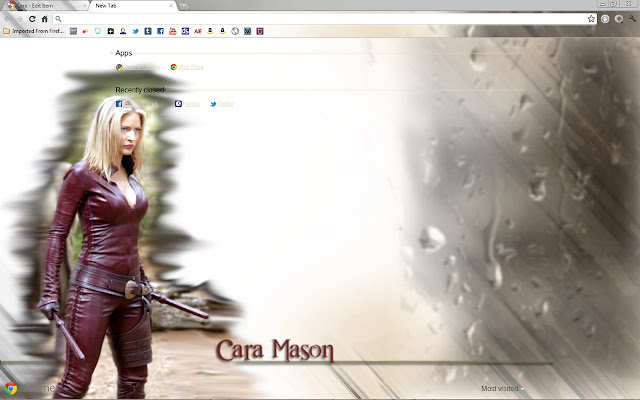Screen dimensions: 640x400
Task: Open the second Amazon bookmark icon
Action: coord(222,31)
